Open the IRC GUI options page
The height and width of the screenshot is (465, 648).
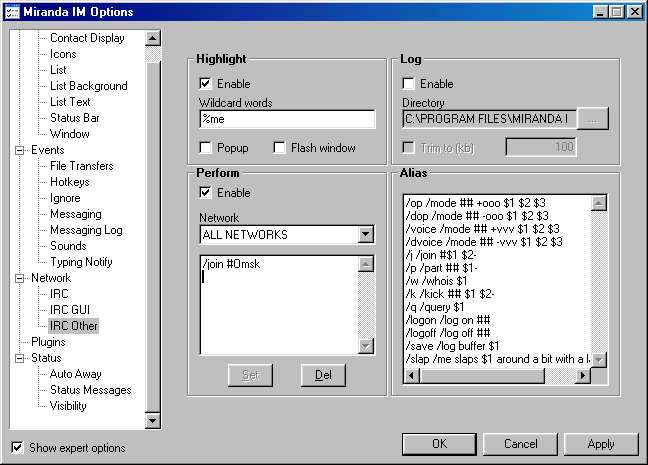70,310
